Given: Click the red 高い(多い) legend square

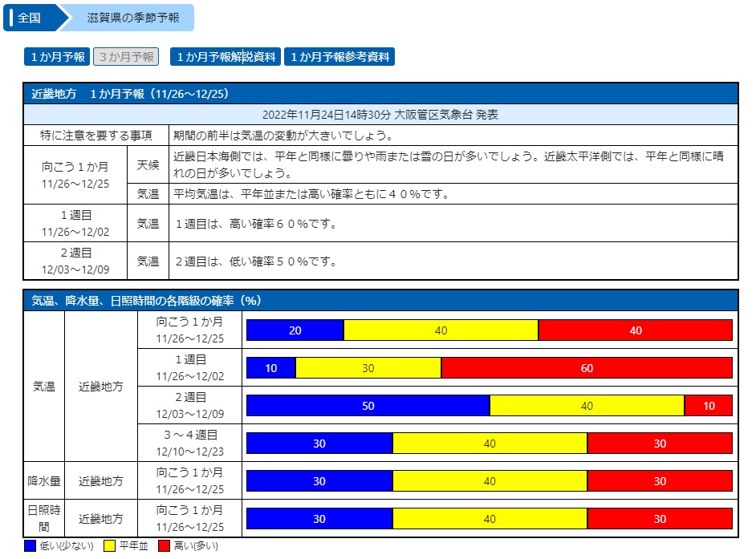Looking at the screenshot, I should click(x=165, y=546).
